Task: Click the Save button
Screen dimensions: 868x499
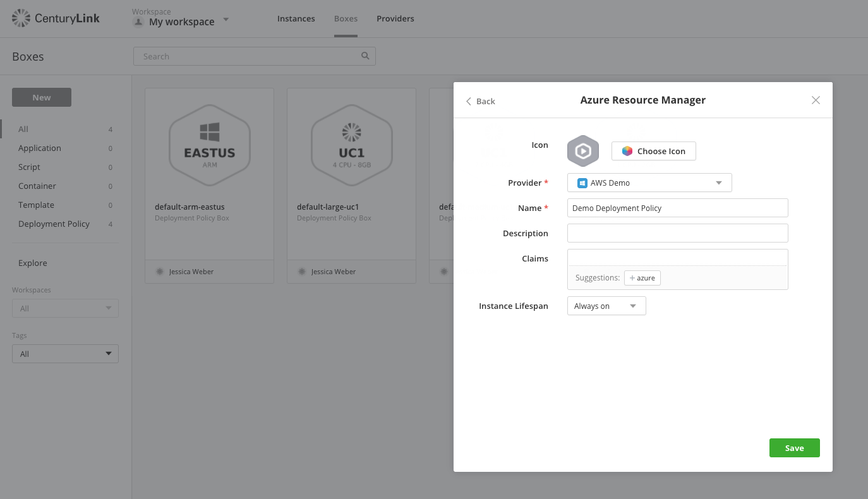Action: click(x=794, y=447)
